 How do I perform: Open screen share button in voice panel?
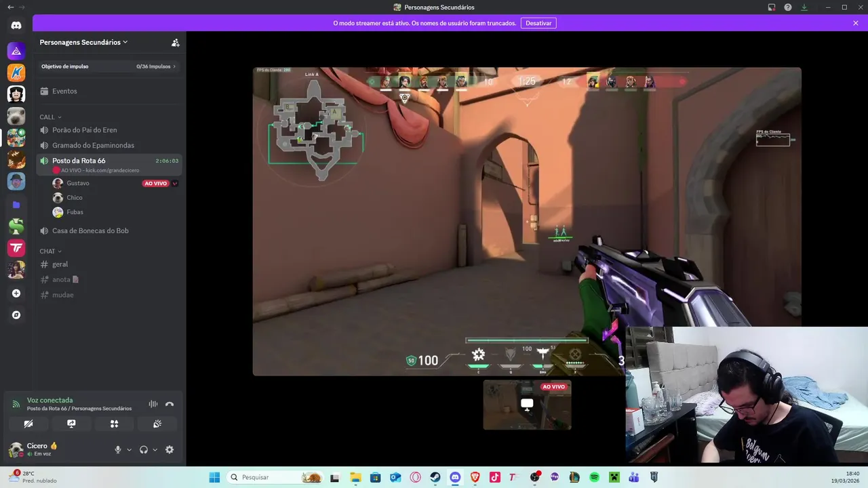click(x=71, y=424)
